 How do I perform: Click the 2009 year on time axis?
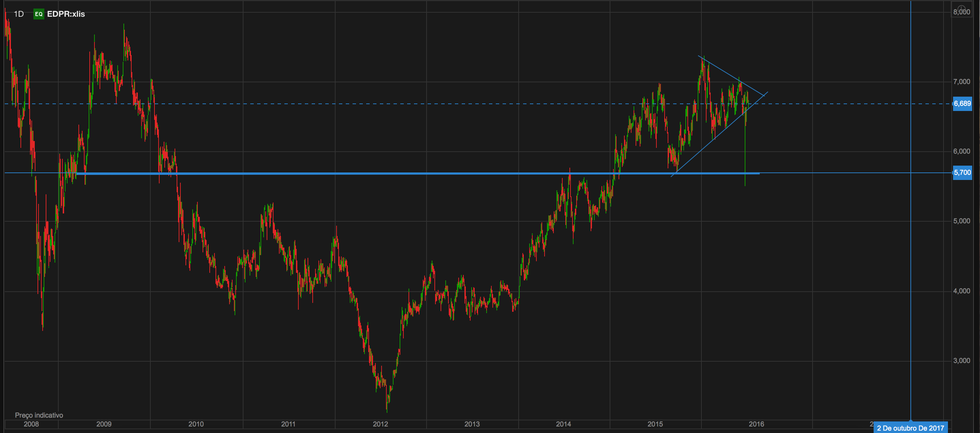point(104,424)
